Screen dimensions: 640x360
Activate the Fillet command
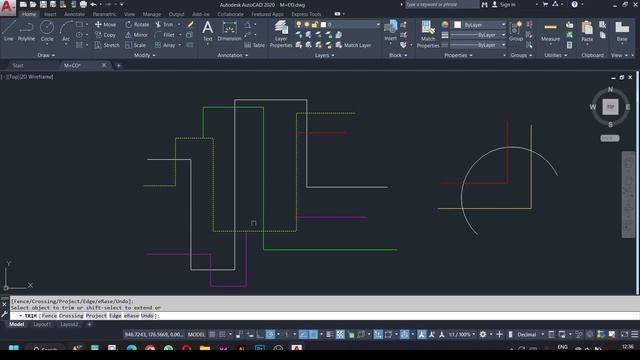click(165, 35)
